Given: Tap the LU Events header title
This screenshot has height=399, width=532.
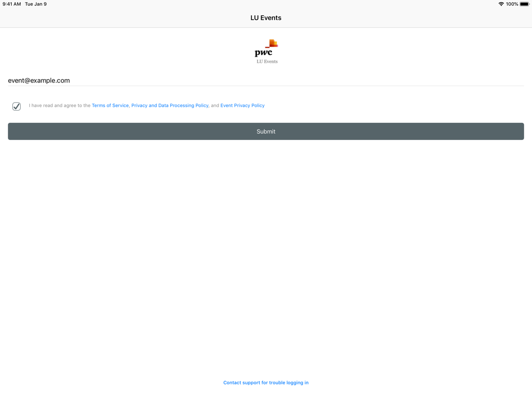Looking at the screenshot, I should pos(266,18).
